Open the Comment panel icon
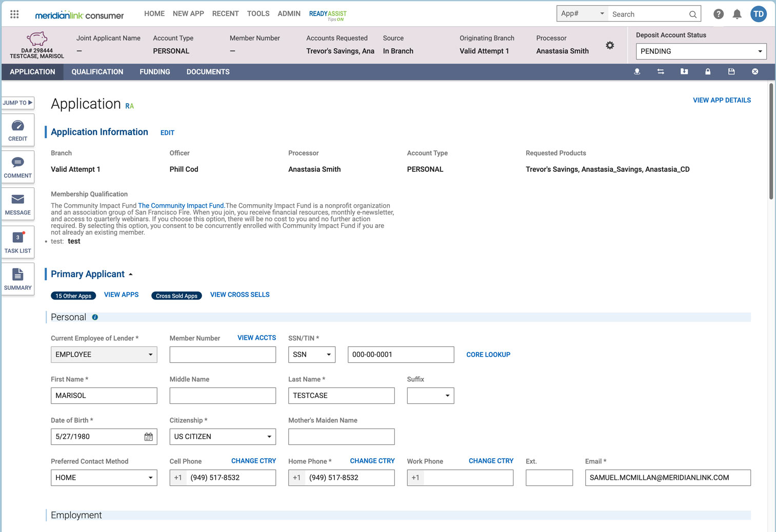This screenshot has height=532, width=776. click(x=18, y=166)
